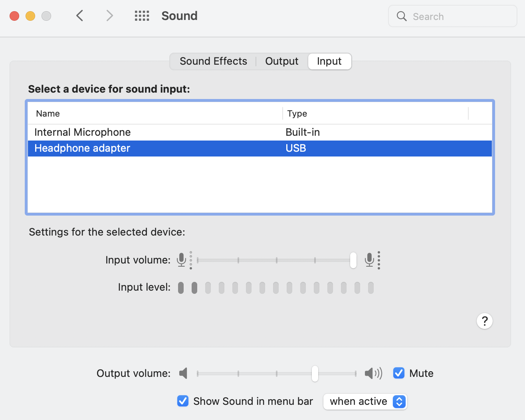Viewport: 525px width, 420px height.
Task: Click the high input volume microphone icon
Action: pyautogui.click(x=370, y=260)
